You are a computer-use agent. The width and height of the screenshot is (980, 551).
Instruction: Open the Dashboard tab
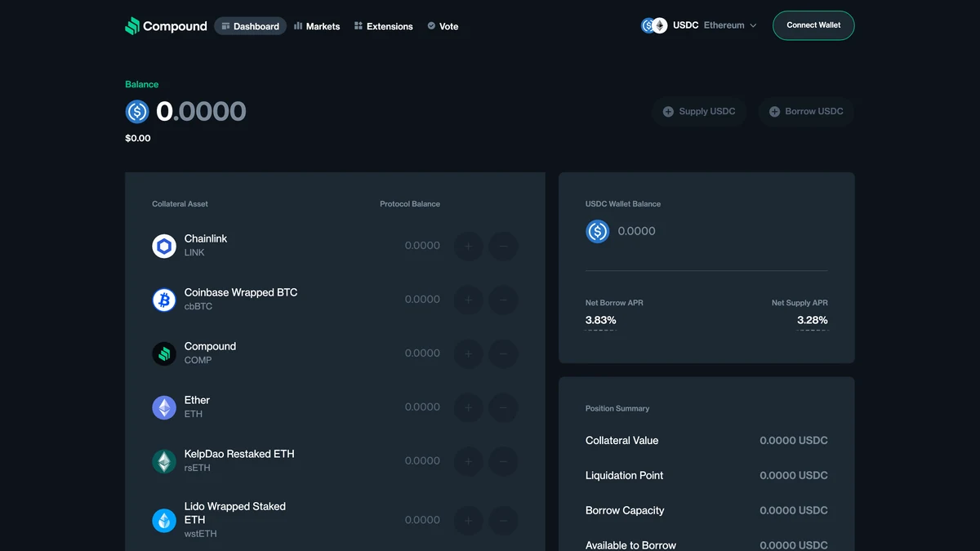point(250,26)
